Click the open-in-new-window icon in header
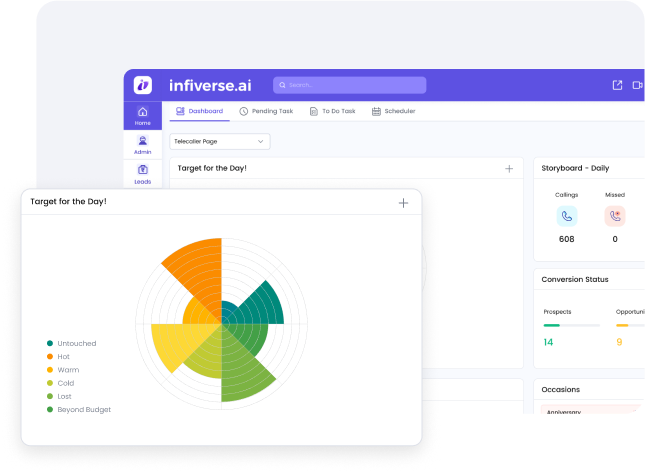 [x=617, y=85]
